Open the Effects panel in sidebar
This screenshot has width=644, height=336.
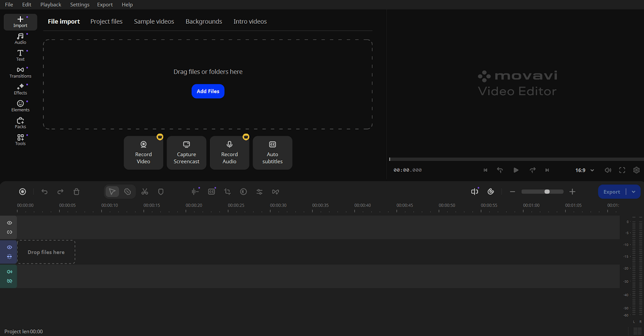20,89
